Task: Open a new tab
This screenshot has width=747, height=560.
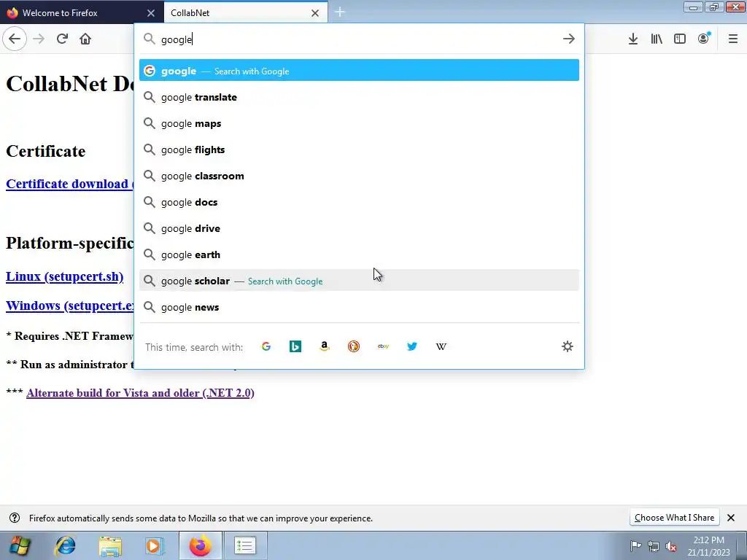Action: coord(340,12)
